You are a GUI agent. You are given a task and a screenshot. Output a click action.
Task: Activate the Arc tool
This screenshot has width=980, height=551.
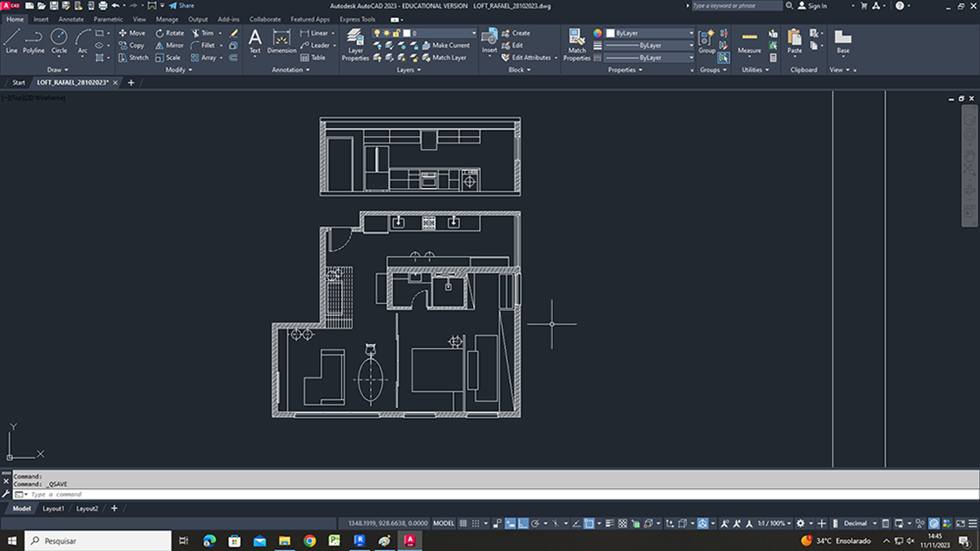83,42
